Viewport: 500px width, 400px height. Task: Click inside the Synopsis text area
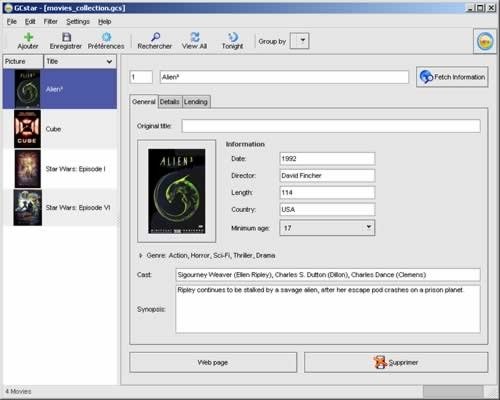(x=328, y=309)
